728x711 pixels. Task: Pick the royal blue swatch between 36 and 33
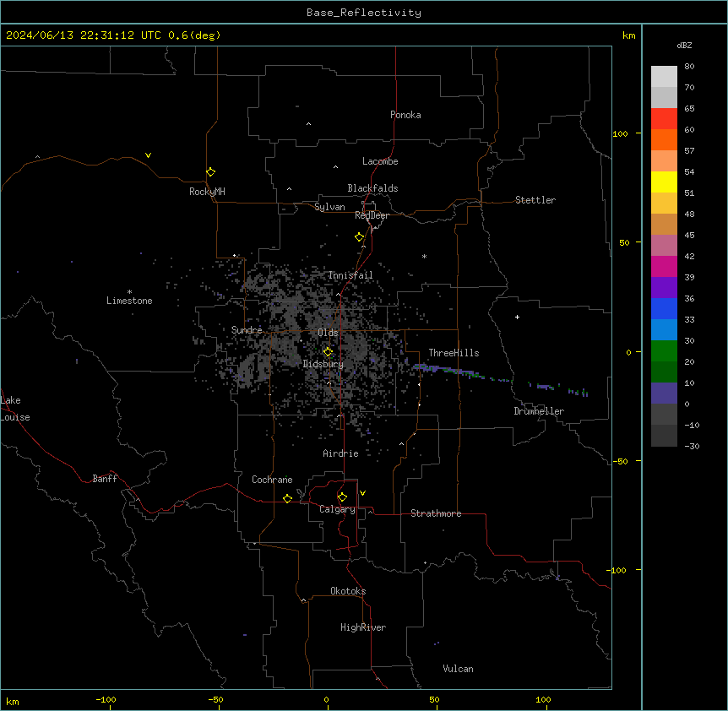coord(664,308)
